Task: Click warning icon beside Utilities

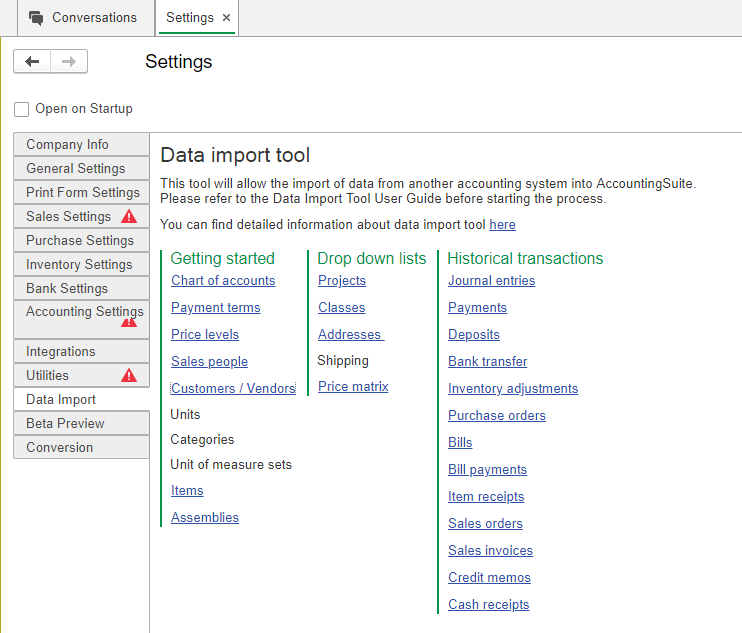Action: 129,376
